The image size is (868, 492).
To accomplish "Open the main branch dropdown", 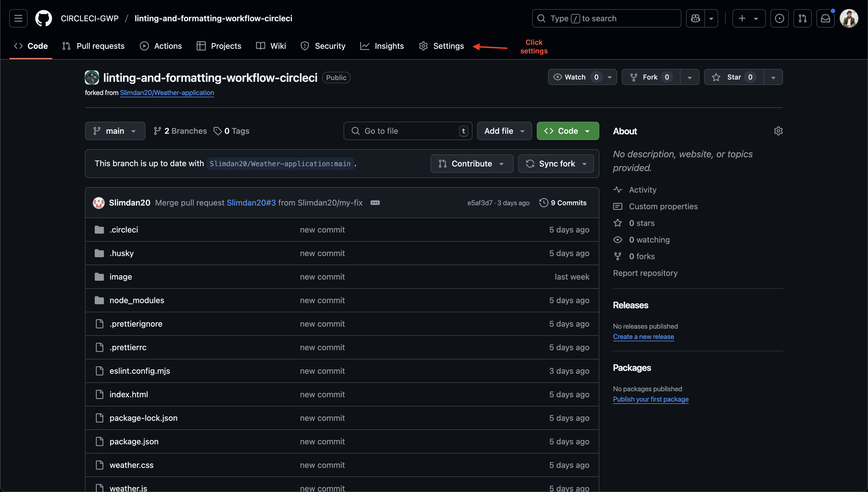I will point(115,131).
